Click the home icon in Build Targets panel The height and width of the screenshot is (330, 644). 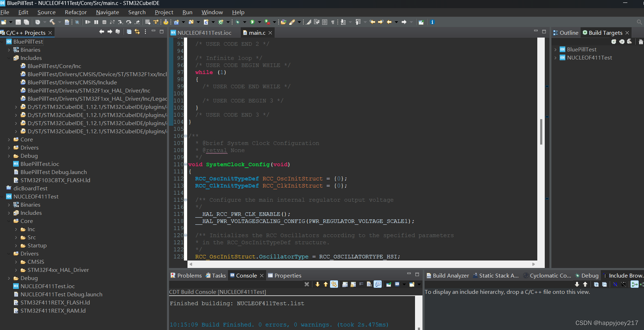[640, 41]
